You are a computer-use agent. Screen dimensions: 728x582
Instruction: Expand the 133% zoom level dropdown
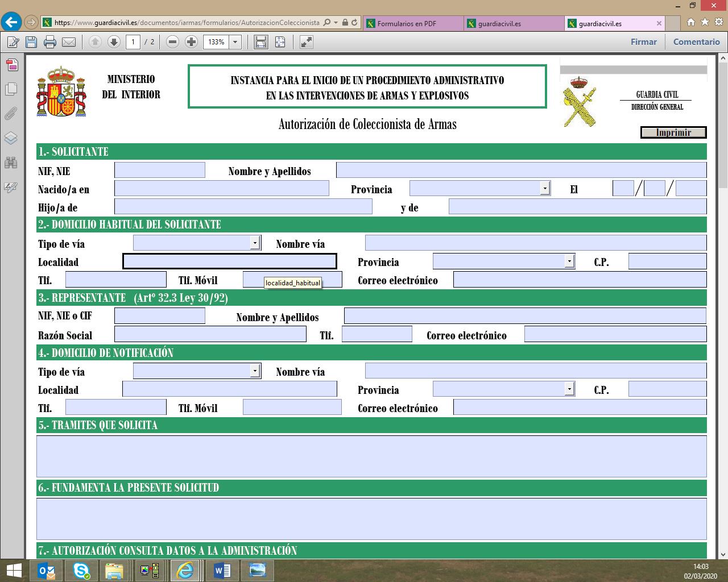click(x=235, y=42)
